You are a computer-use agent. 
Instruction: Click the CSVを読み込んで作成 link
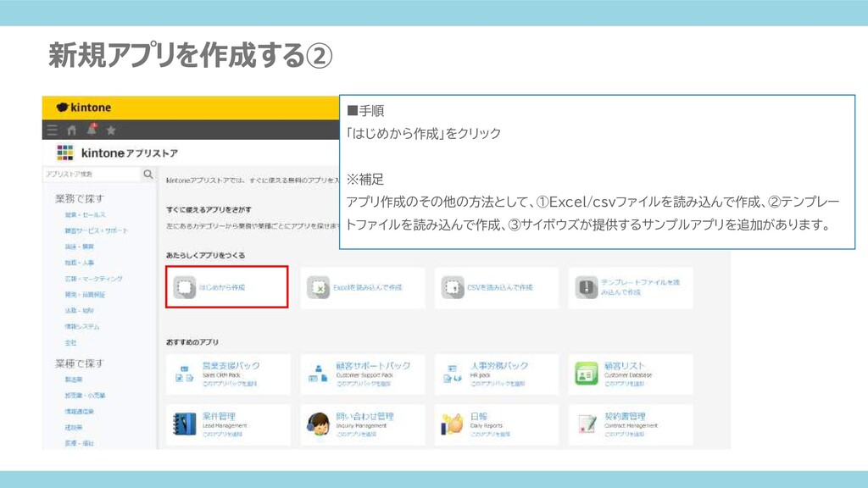coord(500,288)
